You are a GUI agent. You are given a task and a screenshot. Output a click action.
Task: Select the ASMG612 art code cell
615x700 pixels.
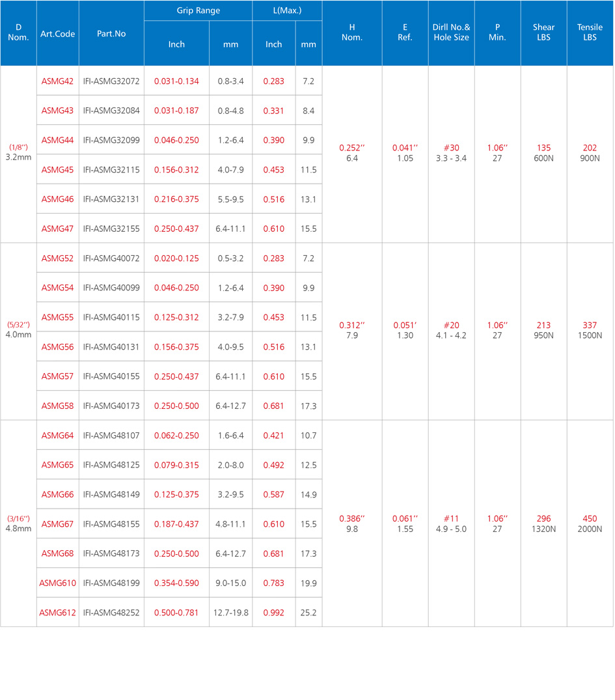(57, 613)
